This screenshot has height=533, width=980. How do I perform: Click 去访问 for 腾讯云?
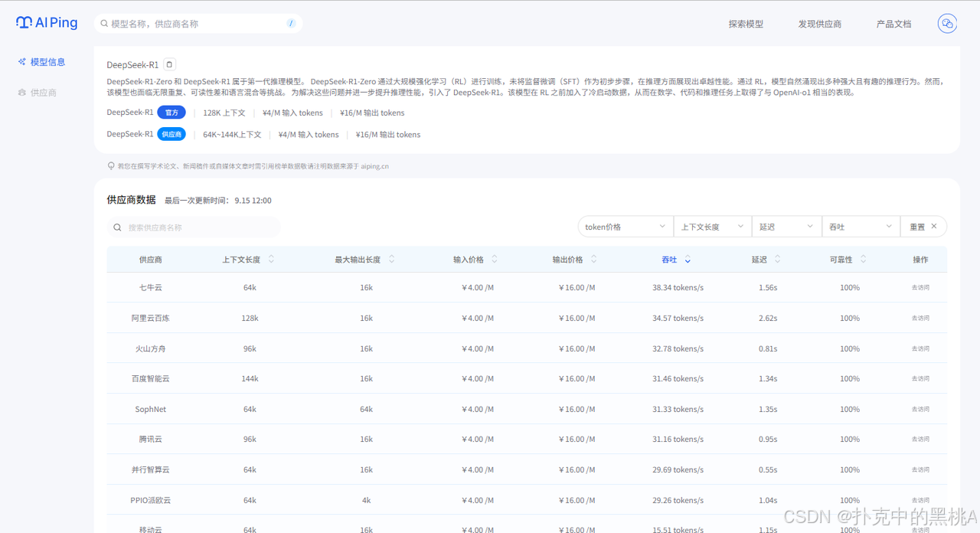click(x=920, y=440)
